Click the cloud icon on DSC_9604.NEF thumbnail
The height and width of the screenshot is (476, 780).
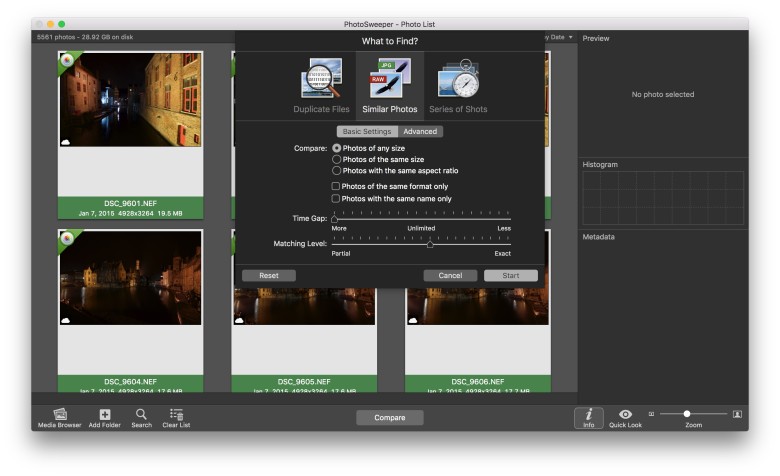pyautogui.click(x=66, y=320)
